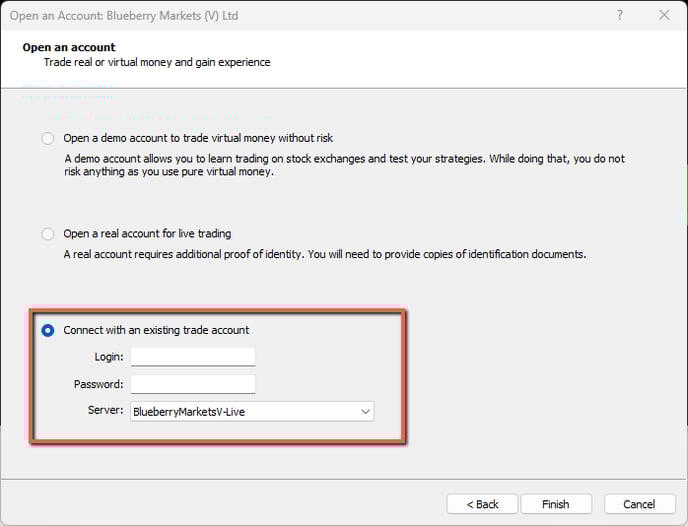Go to previous step with Back button

(482, 504)
